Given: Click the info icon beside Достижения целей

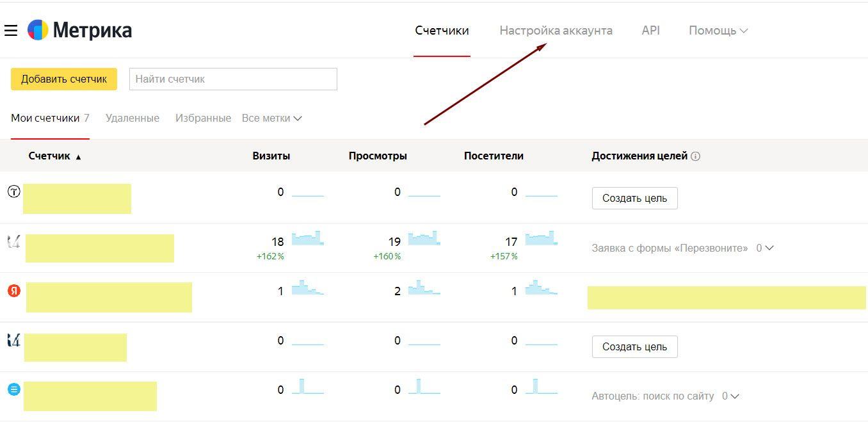Looking at the screenshot, I should point(696,156).
